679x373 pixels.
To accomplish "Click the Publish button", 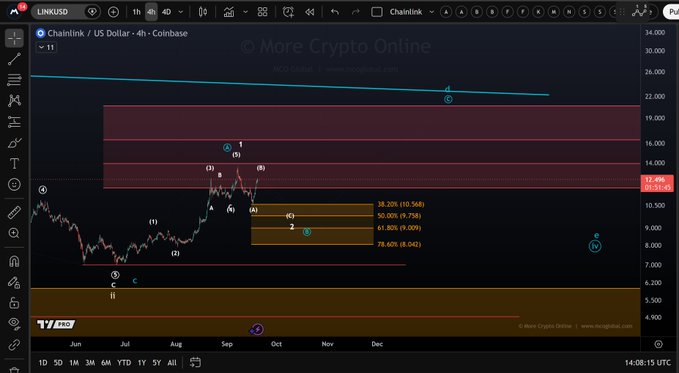I will click(x=672, y=12).
